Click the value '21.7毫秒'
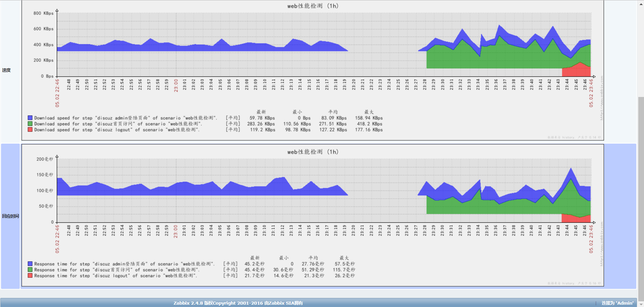644x307 pixels. (x=255, y=275)
